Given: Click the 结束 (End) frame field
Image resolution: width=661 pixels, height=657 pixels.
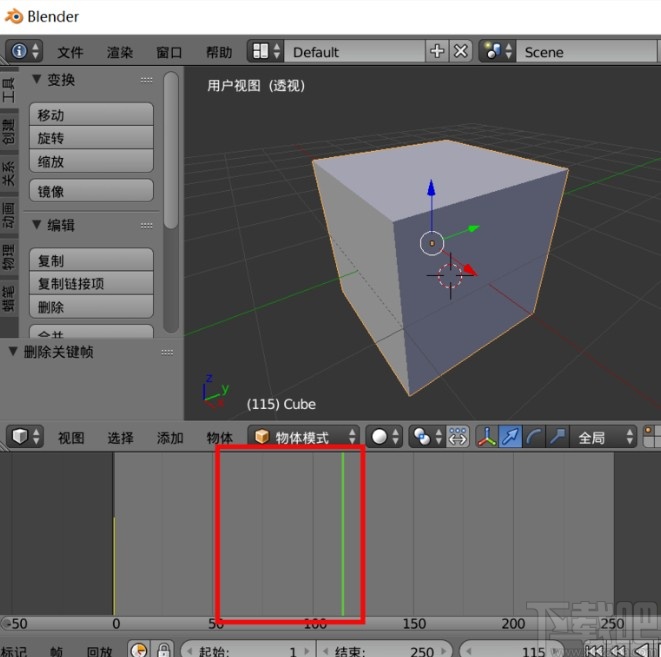Looking at the screenshot, I should 384,651.
